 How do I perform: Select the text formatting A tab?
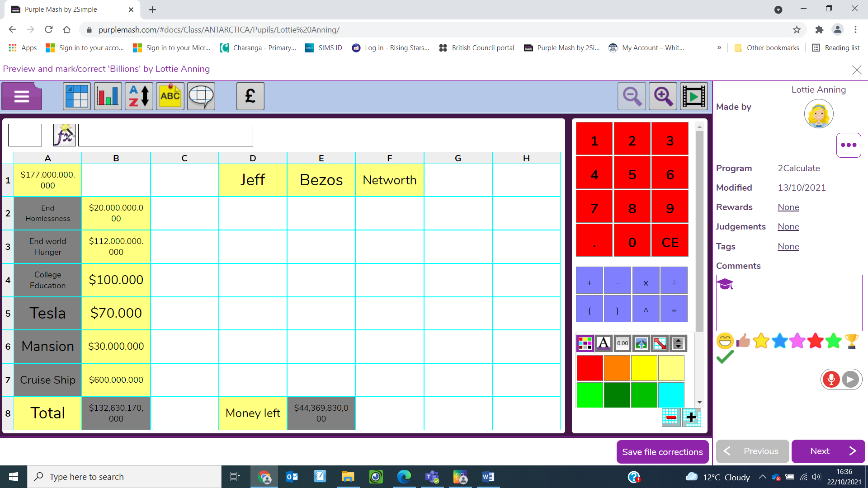tap(604, 343)
